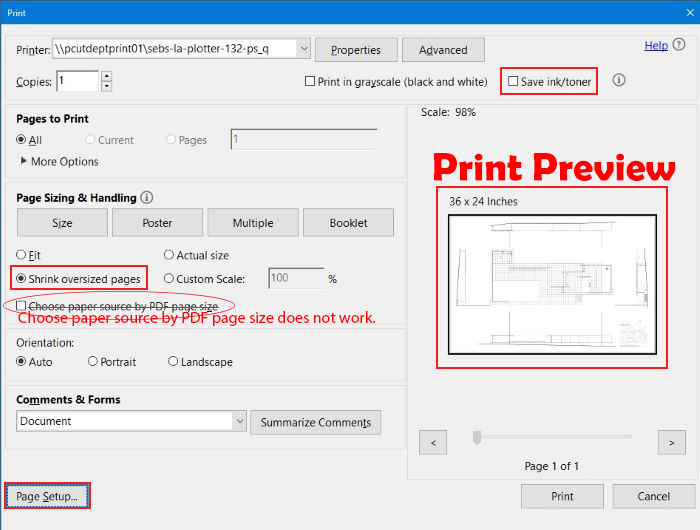The image size is (700, 530).
Task: Go to the next page with the right arrow
Action: click(x=671, y=441)
